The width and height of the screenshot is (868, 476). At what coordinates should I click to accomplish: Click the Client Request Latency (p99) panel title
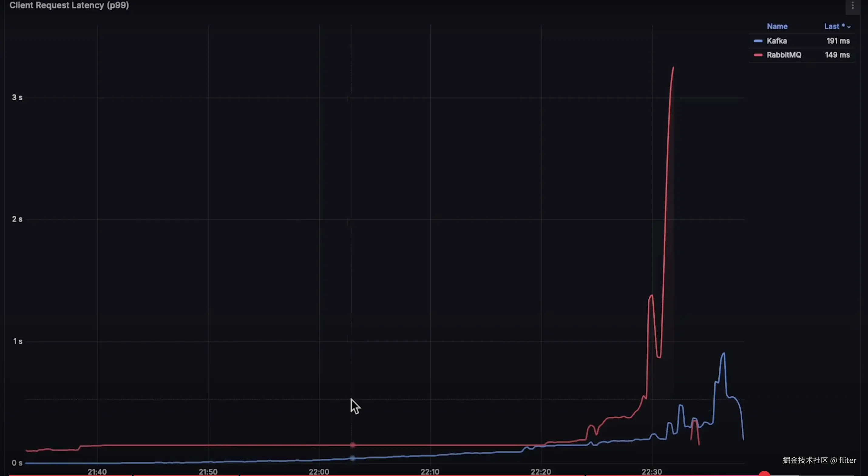[x=69, y=5]
